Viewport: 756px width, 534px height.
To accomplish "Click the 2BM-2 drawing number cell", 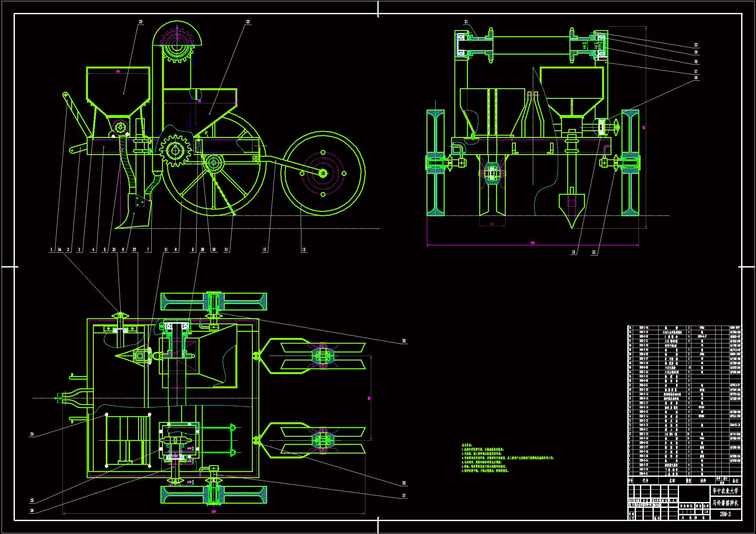I will point(725,514).
